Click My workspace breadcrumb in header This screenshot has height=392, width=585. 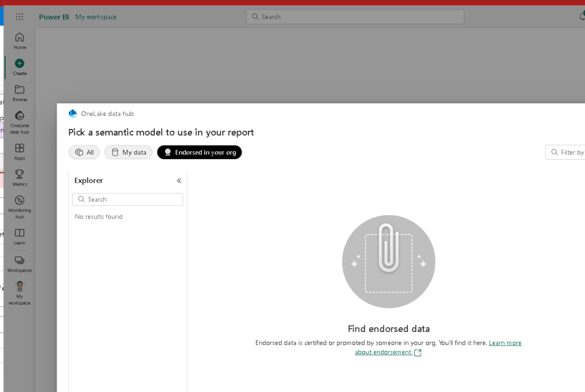coord(96,17)
